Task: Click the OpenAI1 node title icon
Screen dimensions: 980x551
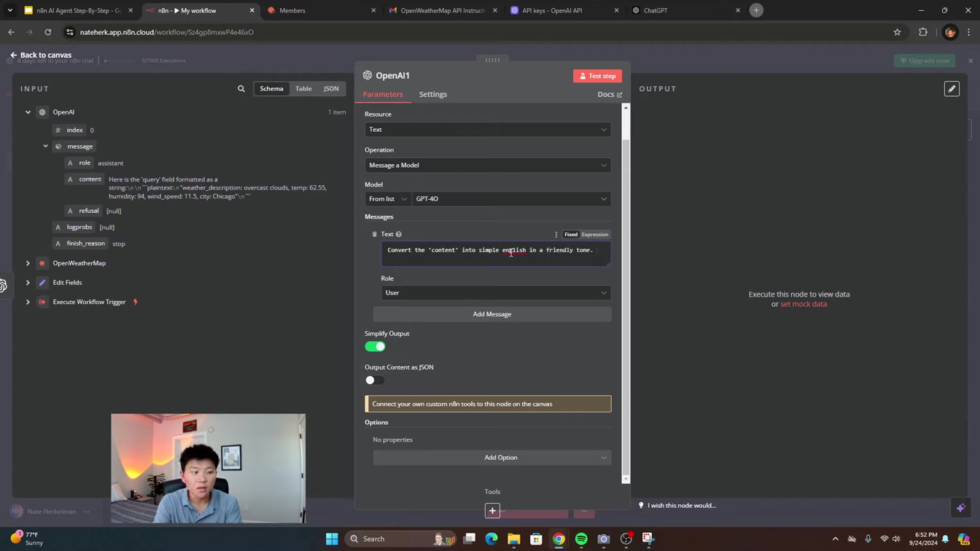Action: tap(367, 76)
